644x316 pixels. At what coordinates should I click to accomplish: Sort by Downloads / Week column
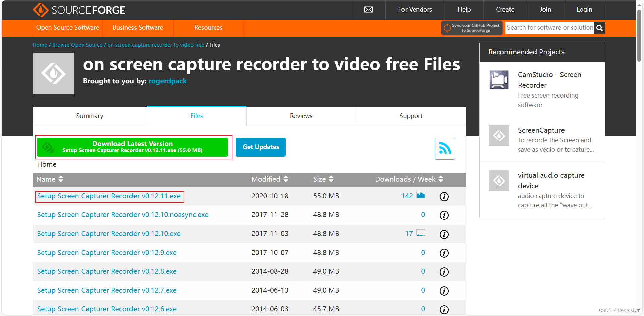pyautogui.click(x=409, y=179)
